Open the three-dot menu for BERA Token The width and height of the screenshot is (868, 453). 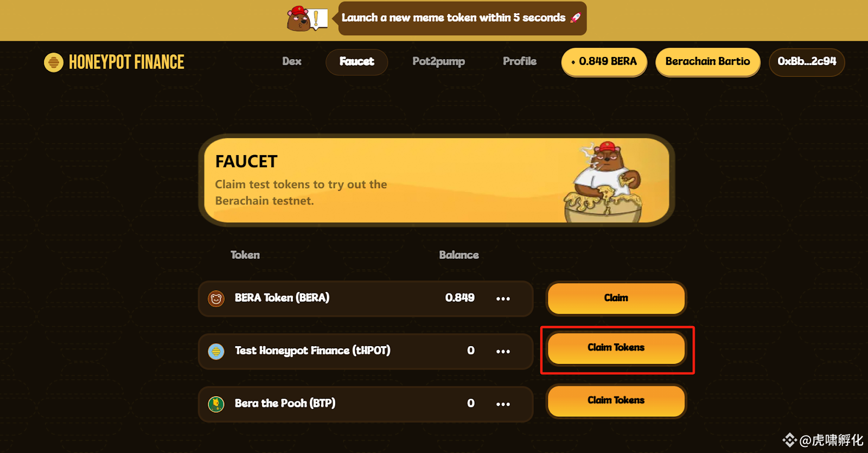coord(503,299)
